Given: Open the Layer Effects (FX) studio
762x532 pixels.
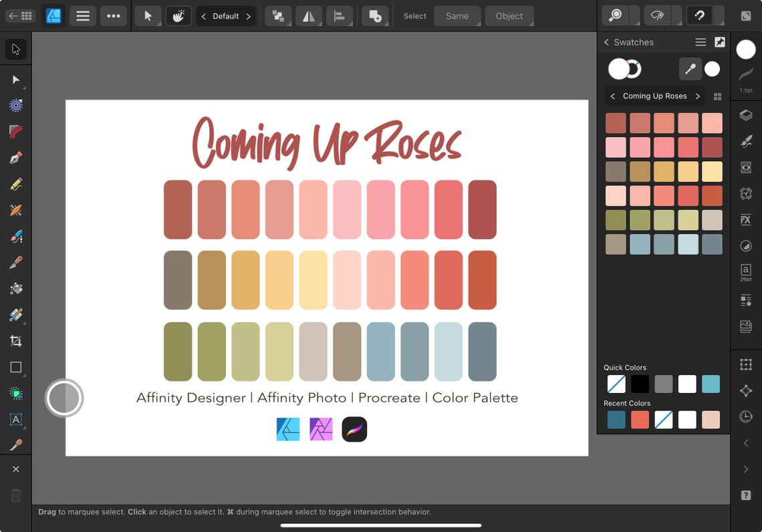Looking at the screenshot, I should [x=747, y=219].
